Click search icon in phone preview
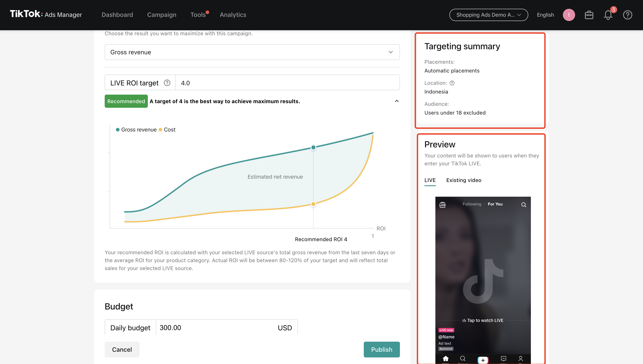This screenshot has height=364, width=643. click(524, 205)
